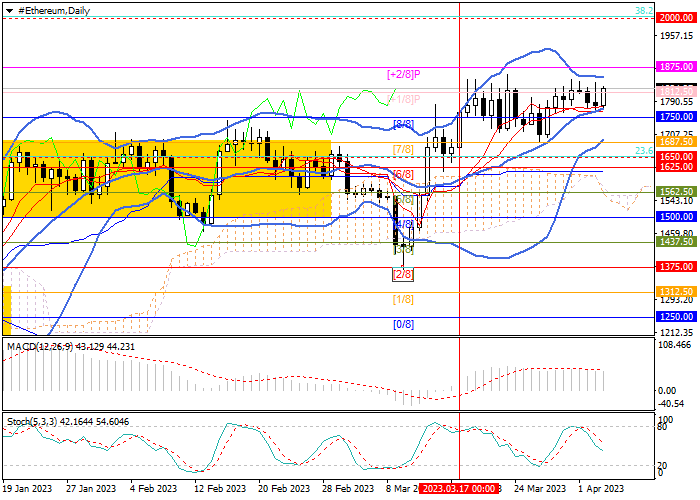Select the 23.6 Fibonacci level label
The width and height of the screenshot is (700, 500).
coord(644,151)
